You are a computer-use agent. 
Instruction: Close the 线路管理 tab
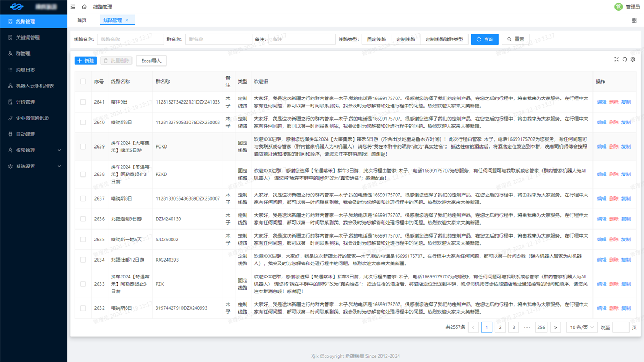127,20
